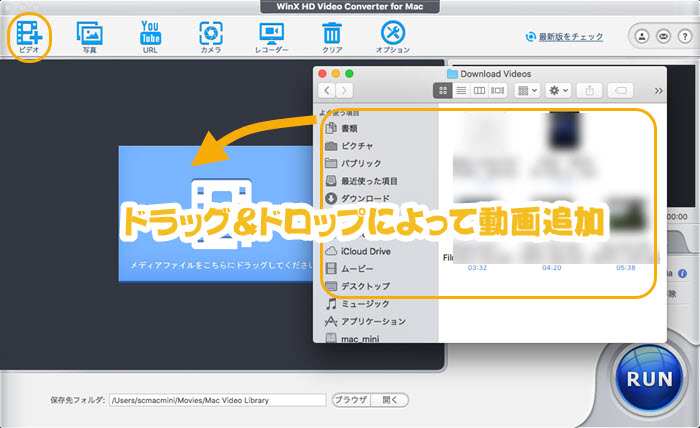Launch the カメラ camera recorder
Screen dimensions: 700x428
(211, 37)
